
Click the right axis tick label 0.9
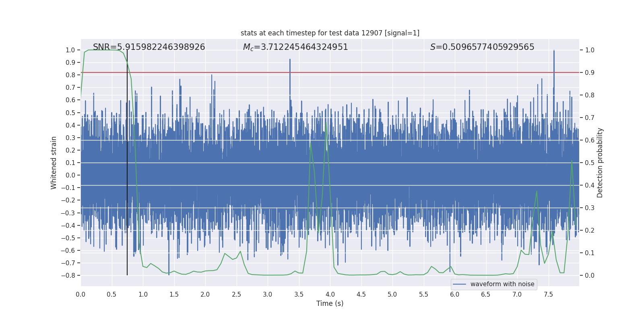[590, 72]
